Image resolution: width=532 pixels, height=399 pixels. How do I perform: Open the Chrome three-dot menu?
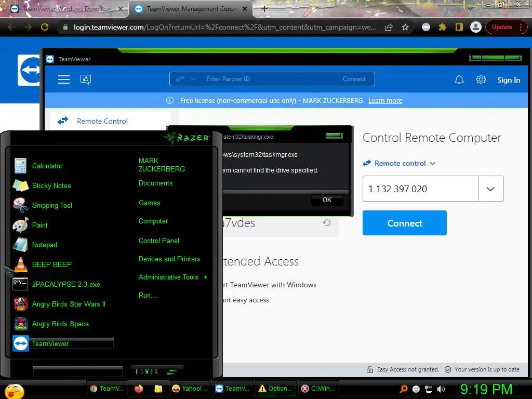coord(521,27)
